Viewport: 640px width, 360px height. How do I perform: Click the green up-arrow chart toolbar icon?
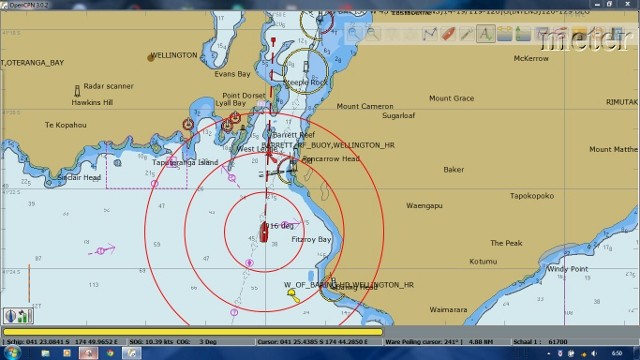coord(523,33)
